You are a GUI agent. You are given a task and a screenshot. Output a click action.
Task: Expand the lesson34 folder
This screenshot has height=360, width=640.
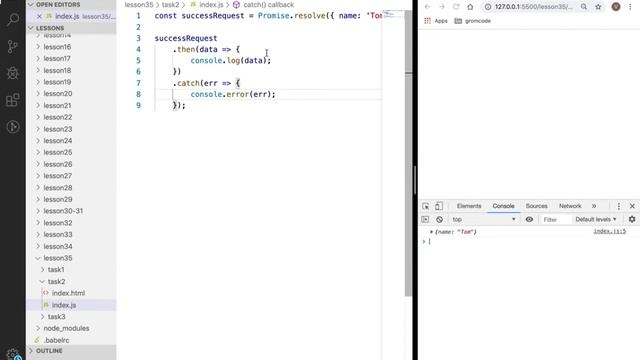(x=58, y=246)
